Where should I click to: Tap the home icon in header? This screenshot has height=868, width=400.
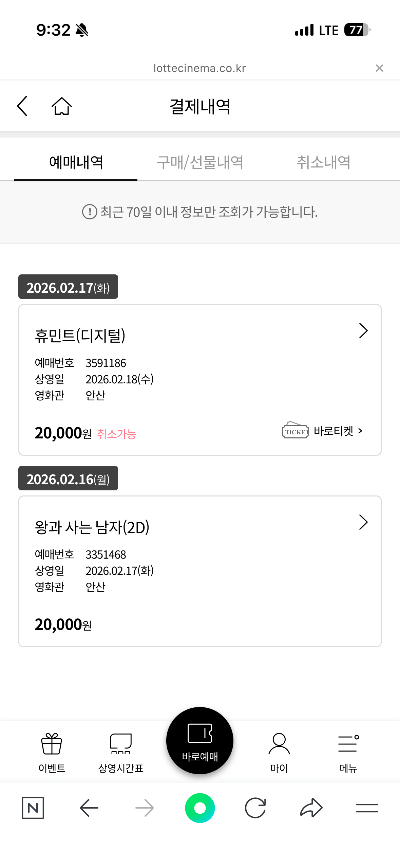[62, 106]
